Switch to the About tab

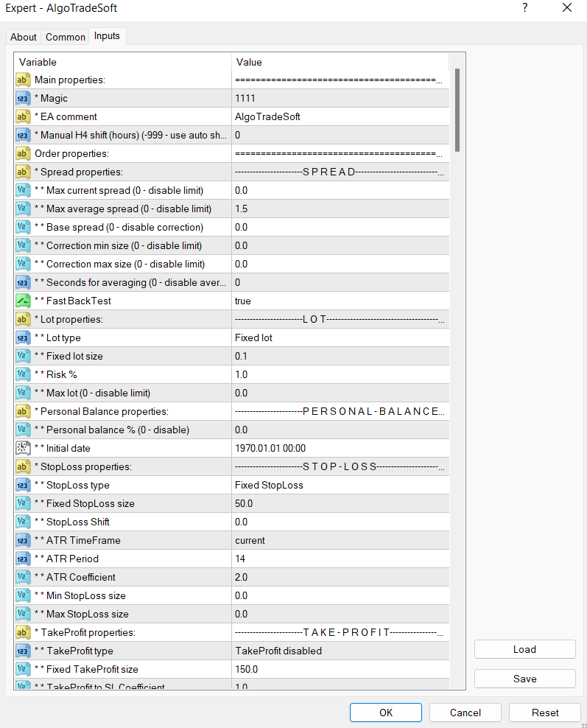(24, 37)
